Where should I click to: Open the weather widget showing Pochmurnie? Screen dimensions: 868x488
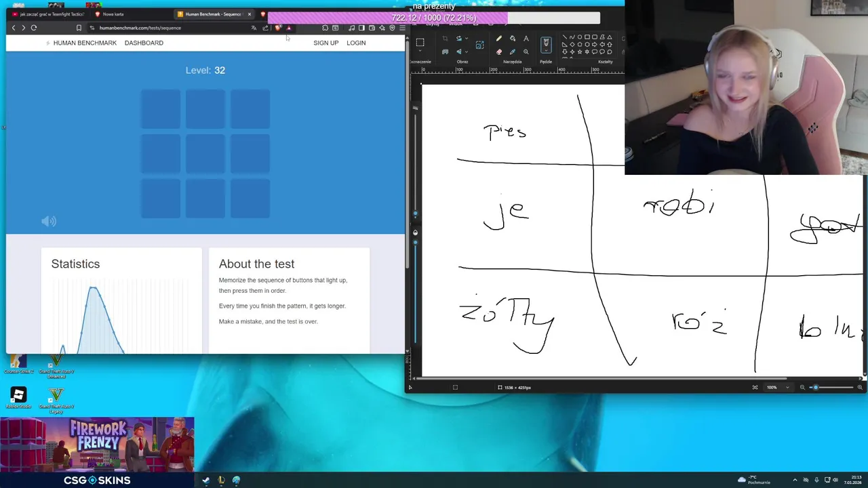(754, 480)
